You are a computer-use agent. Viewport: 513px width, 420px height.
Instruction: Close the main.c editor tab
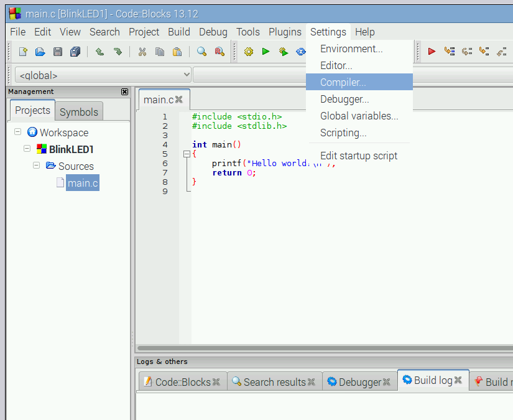[179, 99]
